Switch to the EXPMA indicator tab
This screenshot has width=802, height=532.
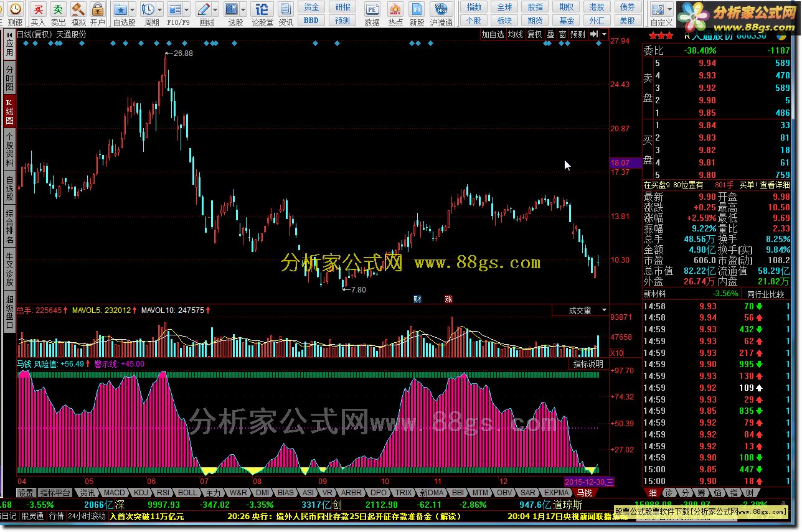point(556,492)
